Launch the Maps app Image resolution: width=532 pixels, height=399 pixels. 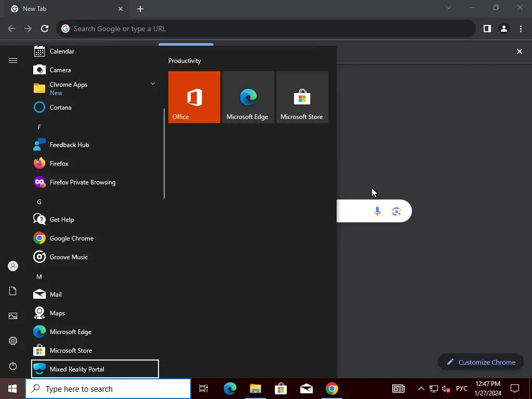[x=95, y=313]
